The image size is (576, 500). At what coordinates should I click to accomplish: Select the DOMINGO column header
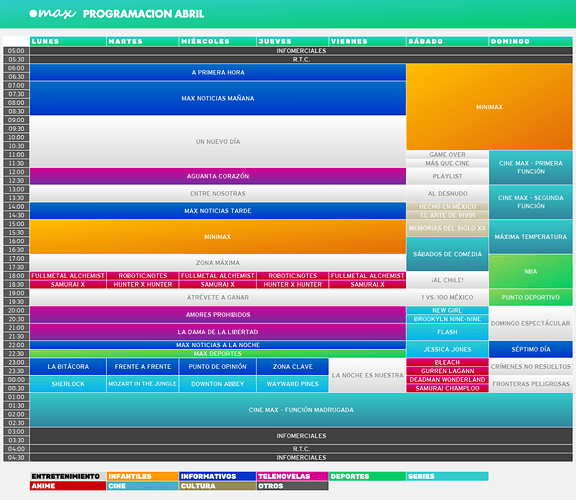[531, 41]
